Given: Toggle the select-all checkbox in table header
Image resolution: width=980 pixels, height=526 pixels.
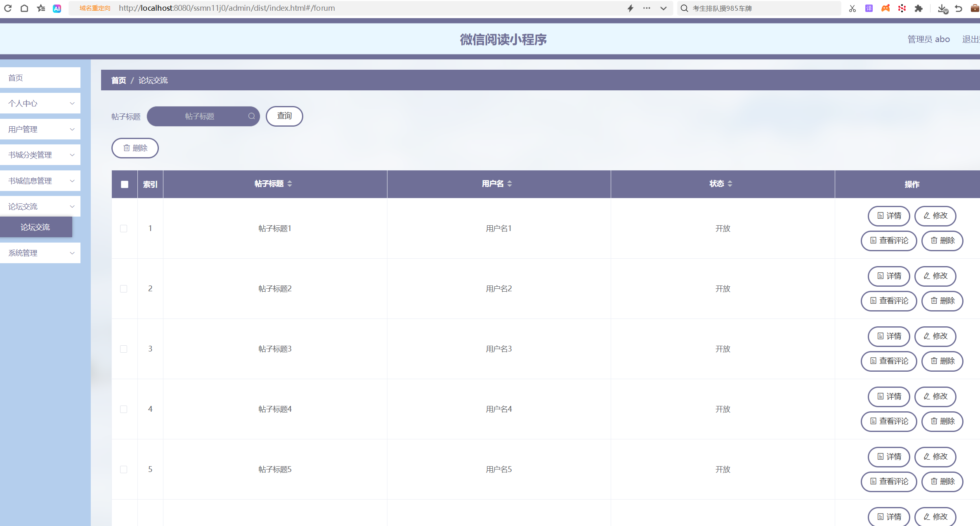Looking at the screenshot, I should tap(125, 184).
